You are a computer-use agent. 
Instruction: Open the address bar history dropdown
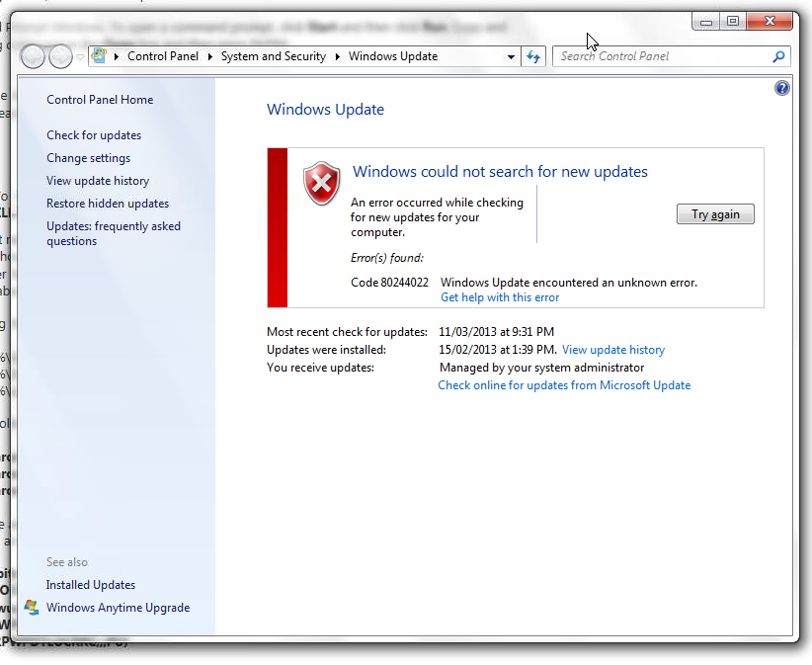(511, 56)
